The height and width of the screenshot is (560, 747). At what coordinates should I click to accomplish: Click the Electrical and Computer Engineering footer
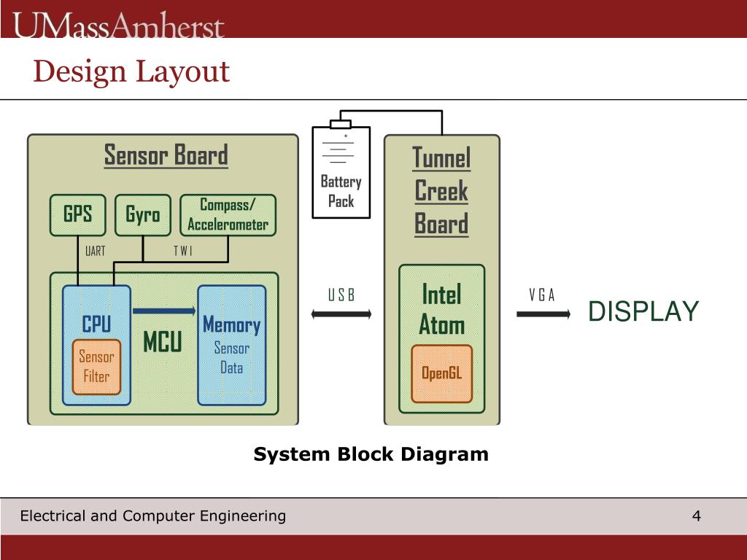(x=153, y=516)
